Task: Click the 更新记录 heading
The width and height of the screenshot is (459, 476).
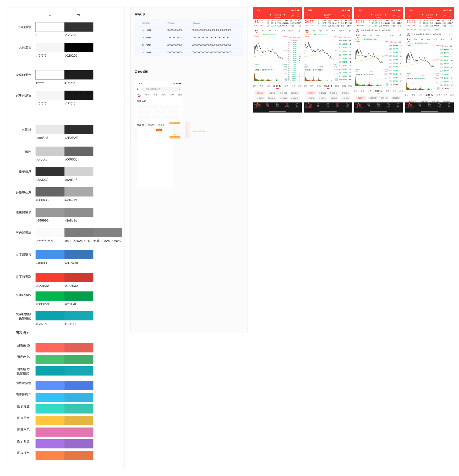Action: point(140,14)
